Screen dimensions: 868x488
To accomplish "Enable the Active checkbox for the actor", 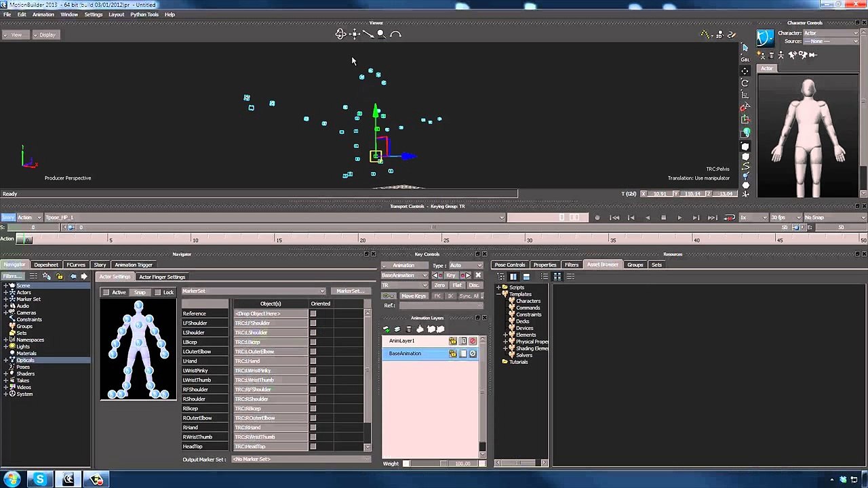I will pos(106,292).
